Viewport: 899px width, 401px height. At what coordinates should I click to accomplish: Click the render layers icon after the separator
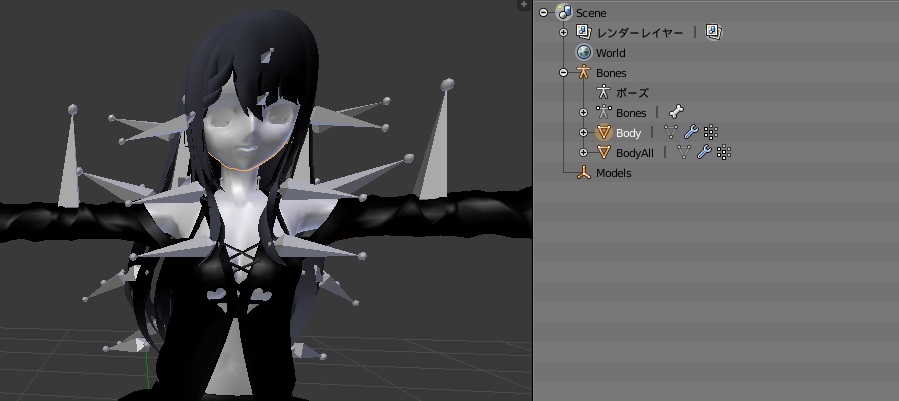[x=714, y=32]
